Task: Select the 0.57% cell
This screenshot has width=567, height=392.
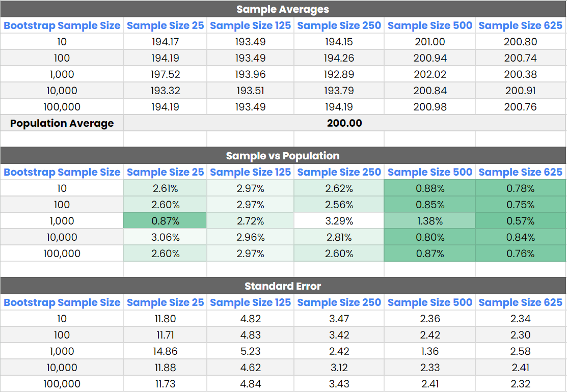Action: pos(521,221)
